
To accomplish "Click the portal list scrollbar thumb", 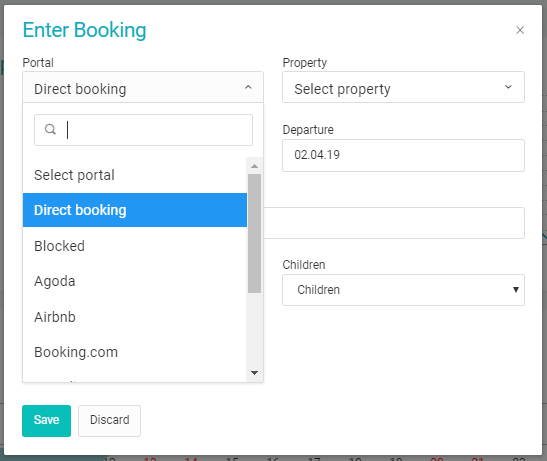I will pos(254,233).
